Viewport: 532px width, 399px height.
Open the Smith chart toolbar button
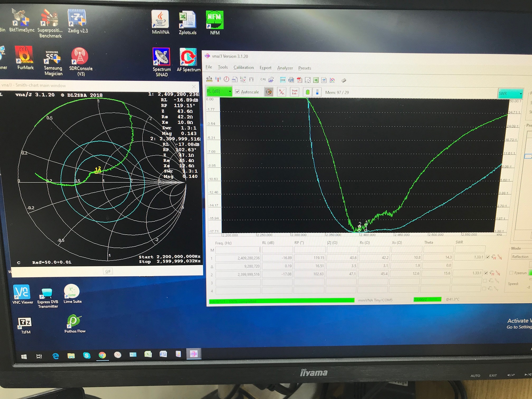point(269,92)
